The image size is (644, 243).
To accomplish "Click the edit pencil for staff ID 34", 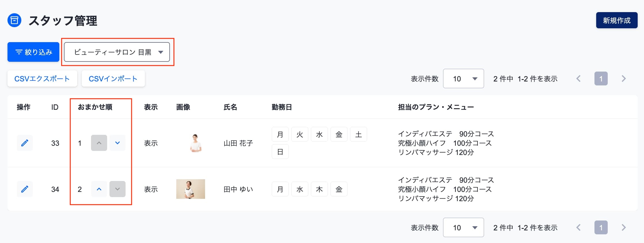I will pos(25,189).
